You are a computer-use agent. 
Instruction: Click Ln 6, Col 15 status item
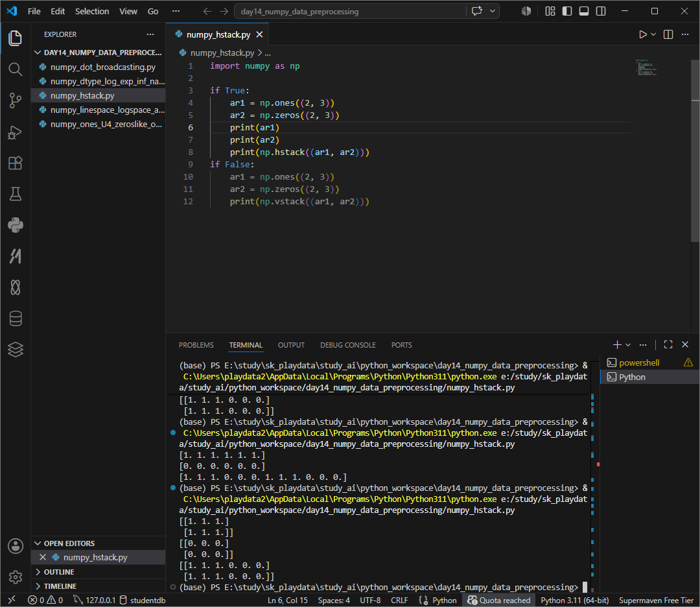click(x=288, y=600)
